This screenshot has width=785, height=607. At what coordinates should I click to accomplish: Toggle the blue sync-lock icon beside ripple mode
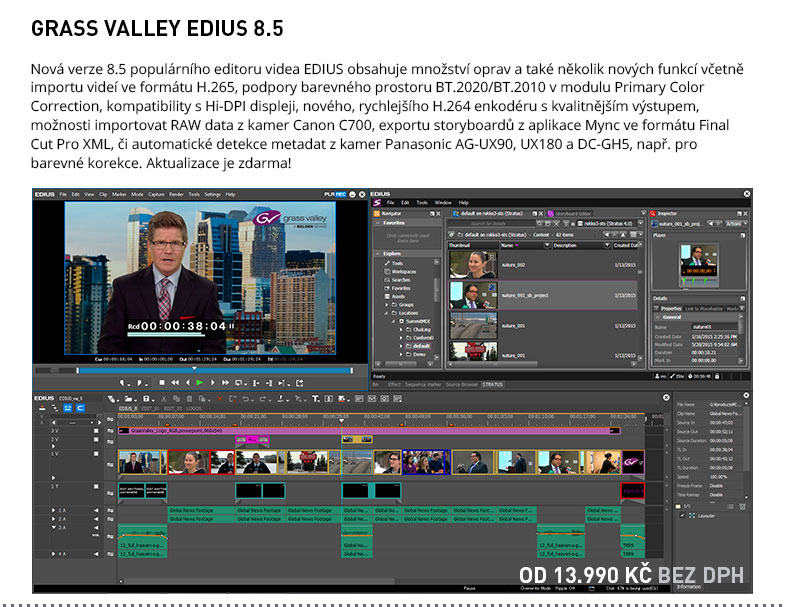click(x=80, y=408)
